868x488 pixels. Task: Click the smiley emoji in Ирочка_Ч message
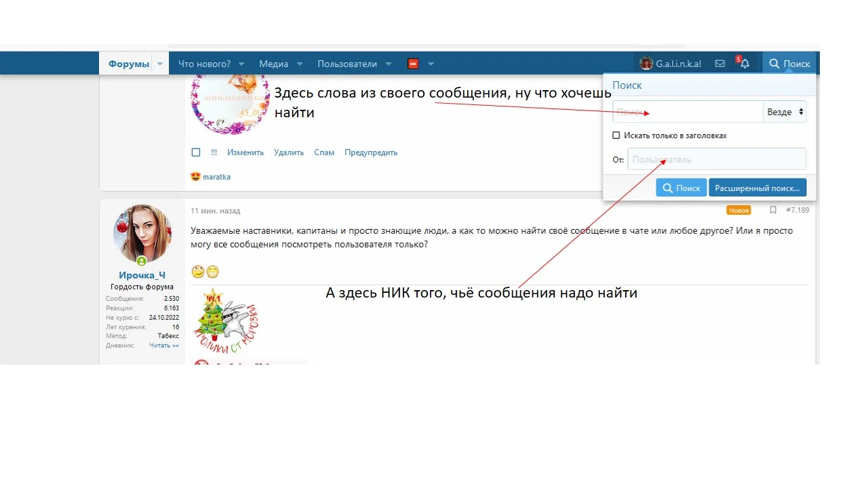pos(198,270)
